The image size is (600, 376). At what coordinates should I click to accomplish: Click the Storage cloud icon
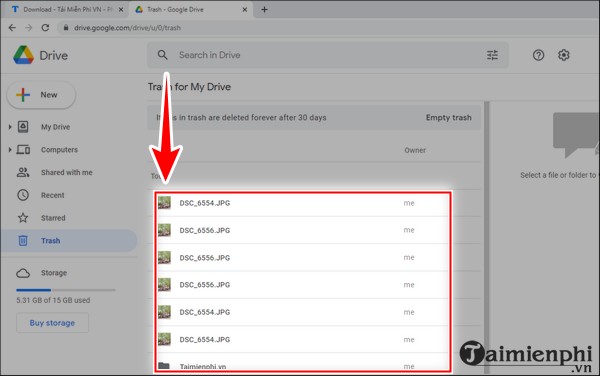pos(23,273)
